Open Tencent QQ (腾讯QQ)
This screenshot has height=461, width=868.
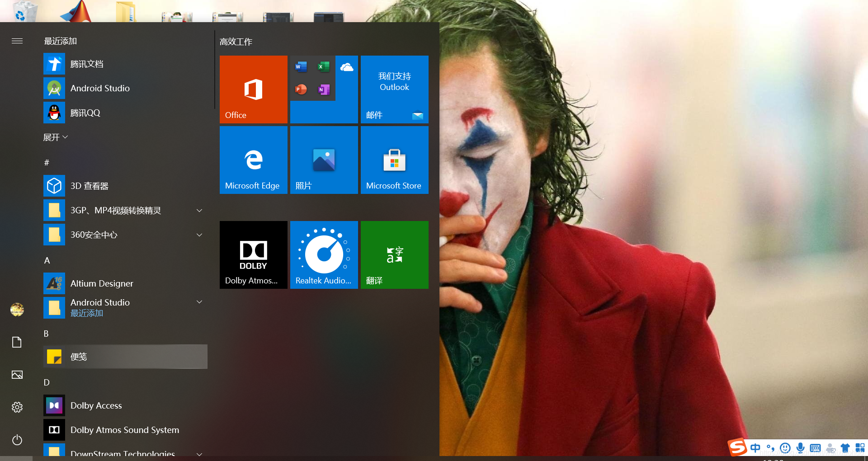point(125,113)
